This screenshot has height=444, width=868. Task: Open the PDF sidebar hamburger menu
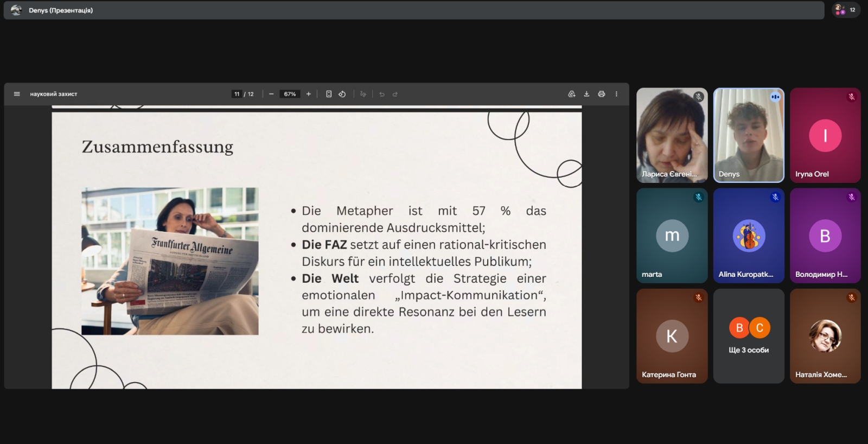[17, 94]
